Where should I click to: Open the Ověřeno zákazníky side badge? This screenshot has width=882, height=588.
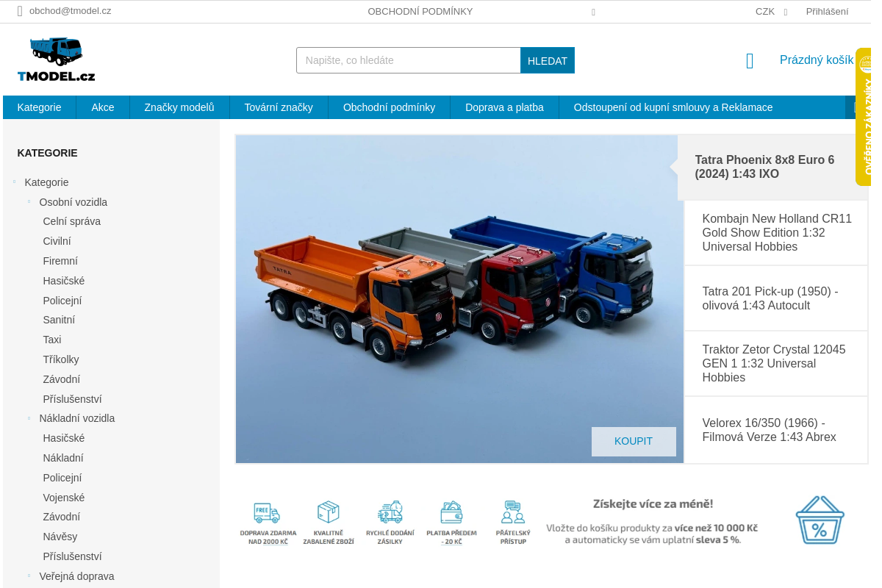[864, 117]
